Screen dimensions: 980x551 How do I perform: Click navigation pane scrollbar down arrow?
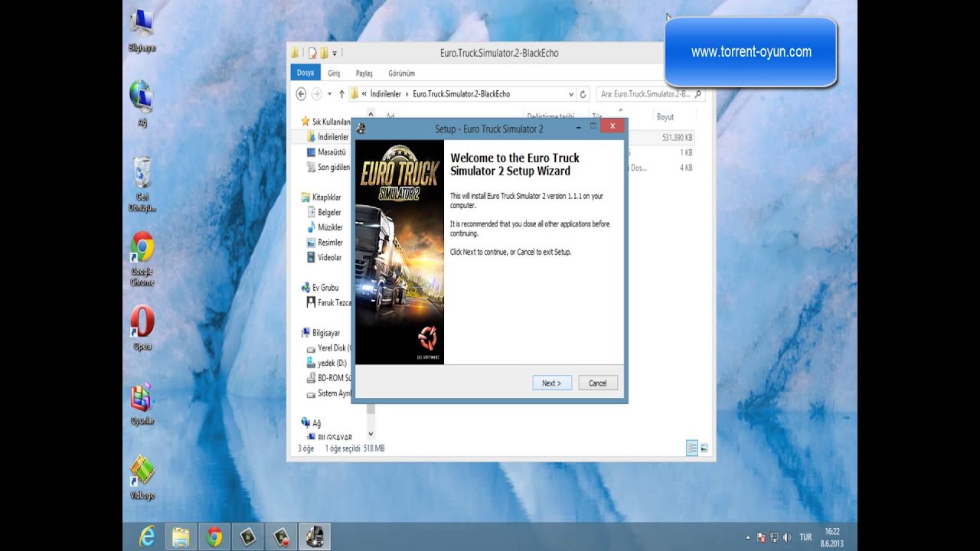[371, 434]
